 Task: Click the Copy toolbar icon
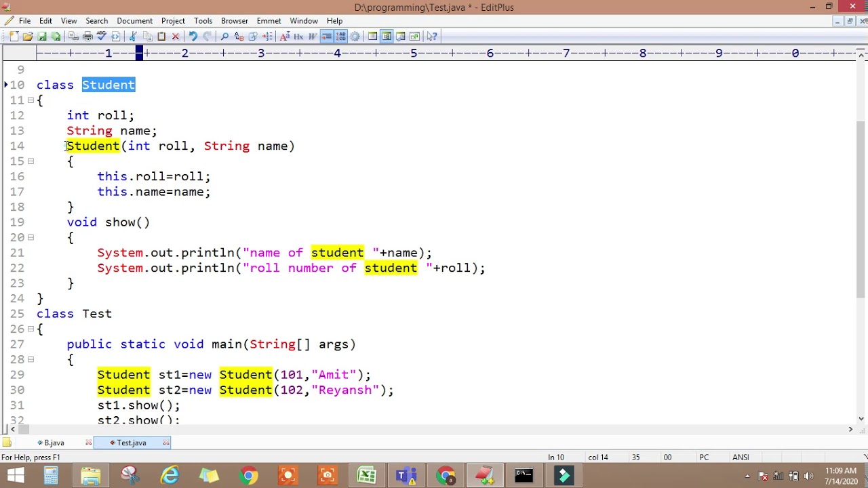[x=147, y=36]
